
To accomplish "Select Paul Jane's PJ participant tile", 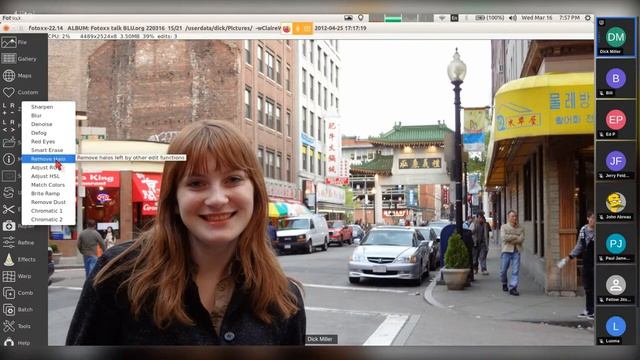I will (616, 244).
